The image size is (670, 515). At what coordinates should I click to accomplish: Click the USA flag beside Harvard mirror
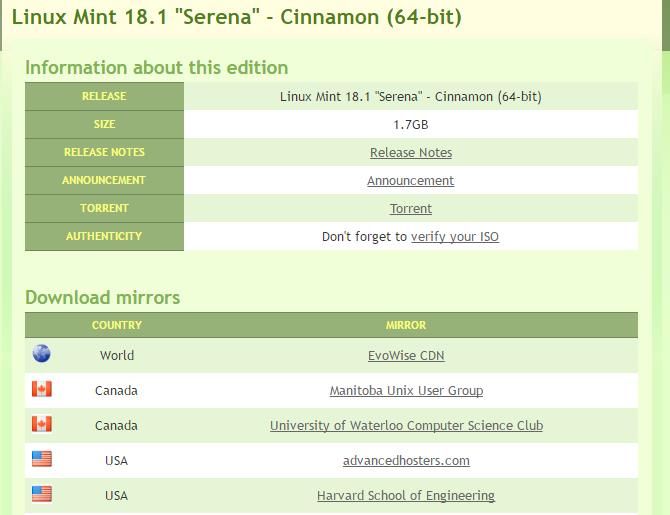(41, 494)
